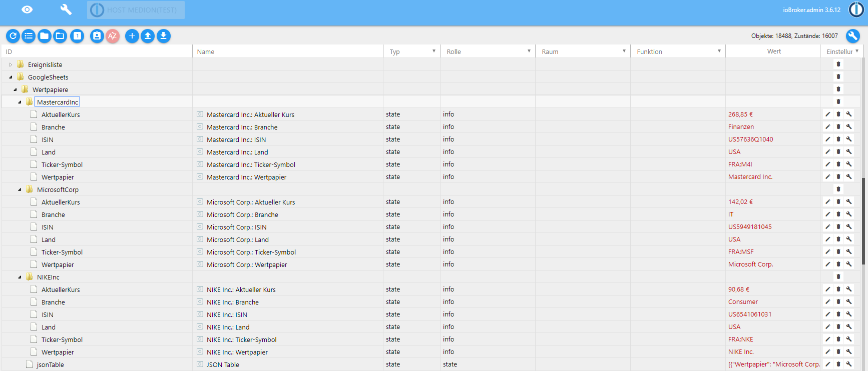Click the Name filter input field
The height and width of the screenshot is (371, 868).
(288, 51)
